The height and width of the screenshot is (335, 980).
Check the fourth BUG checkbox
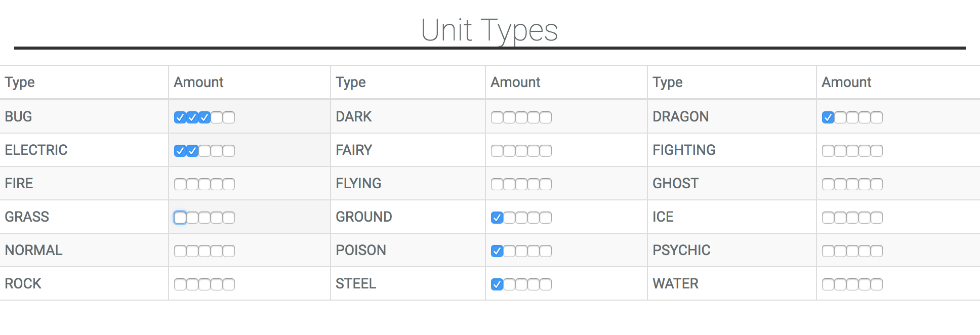pos(217,117)
